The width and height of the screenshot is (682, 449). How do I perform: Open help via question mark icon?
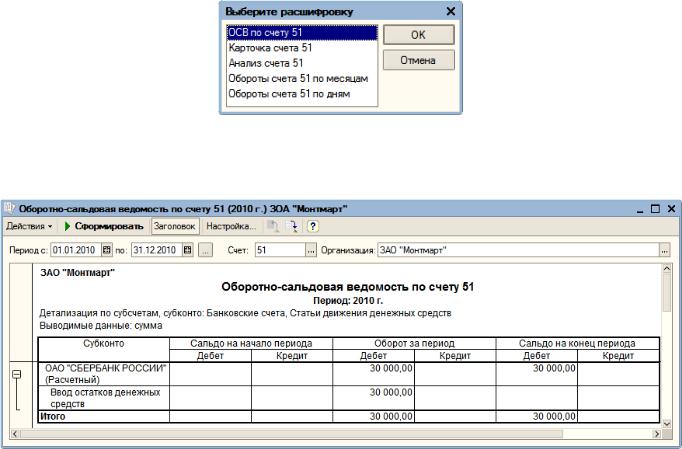pyautogui.click(x=313, y=226)
